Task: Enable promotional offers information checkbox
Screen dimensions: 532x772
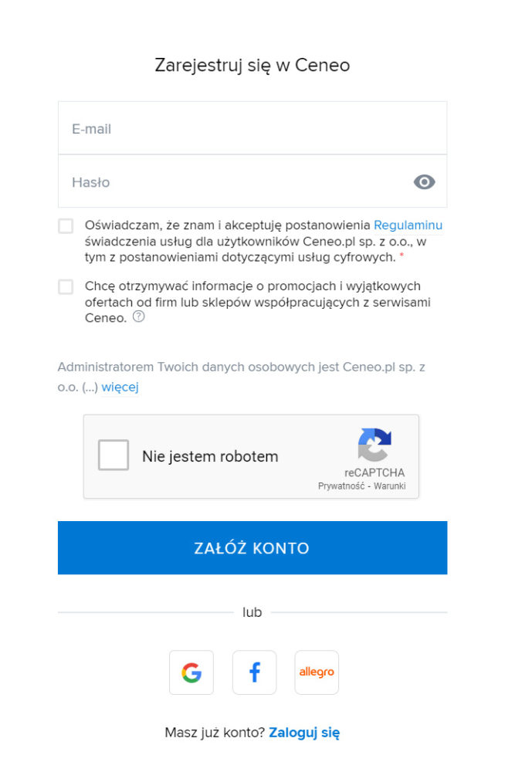Action: pyautogui.click(x=66, y=286)
